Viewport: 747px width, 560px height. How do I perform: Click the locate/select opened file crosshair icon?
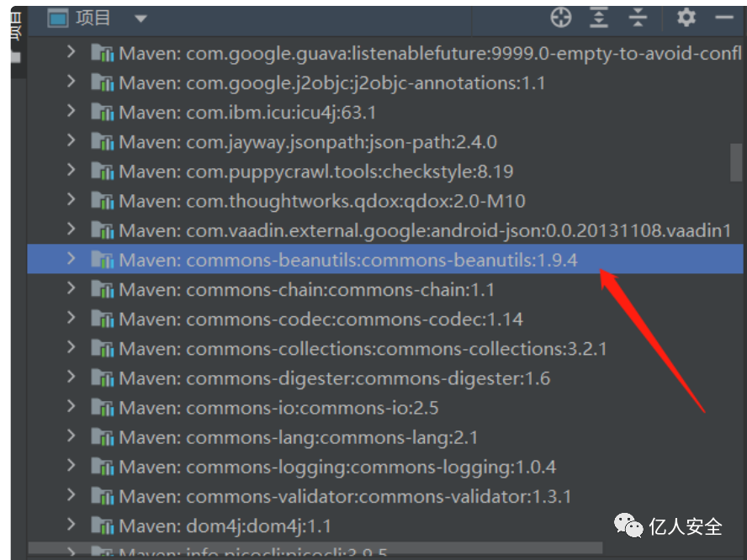(561, 18)
